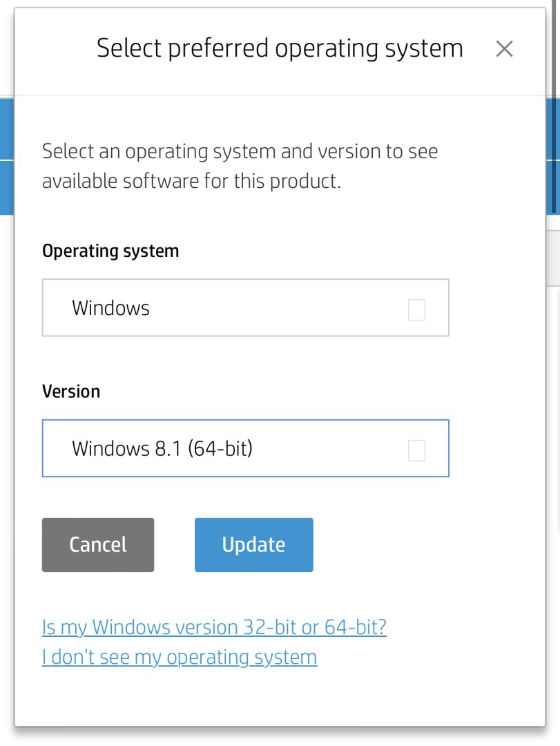
Task: Open the Operating system dropdown
Action: (x=245, y=308)
